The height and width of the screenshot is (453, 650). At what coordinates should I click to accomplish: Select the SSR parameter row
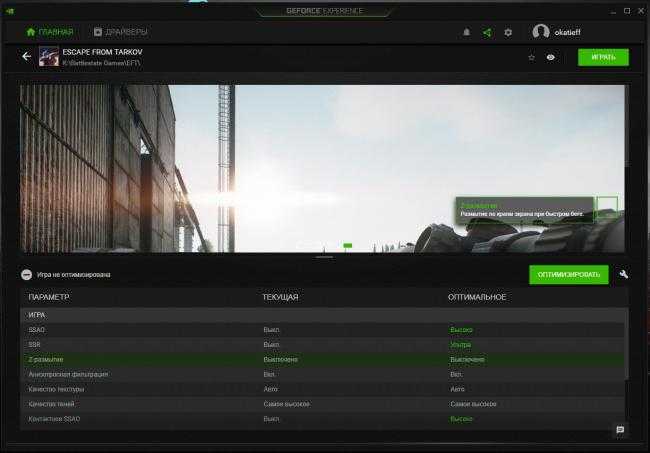click(323, 345)
